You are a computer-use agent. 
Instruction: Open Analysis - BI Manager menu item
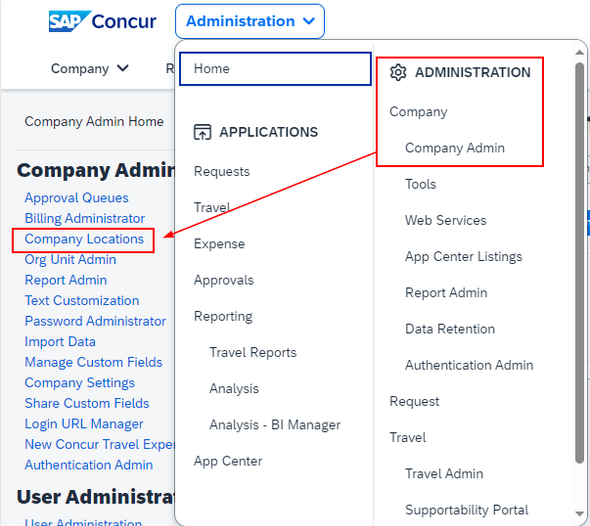coord(275,425)
